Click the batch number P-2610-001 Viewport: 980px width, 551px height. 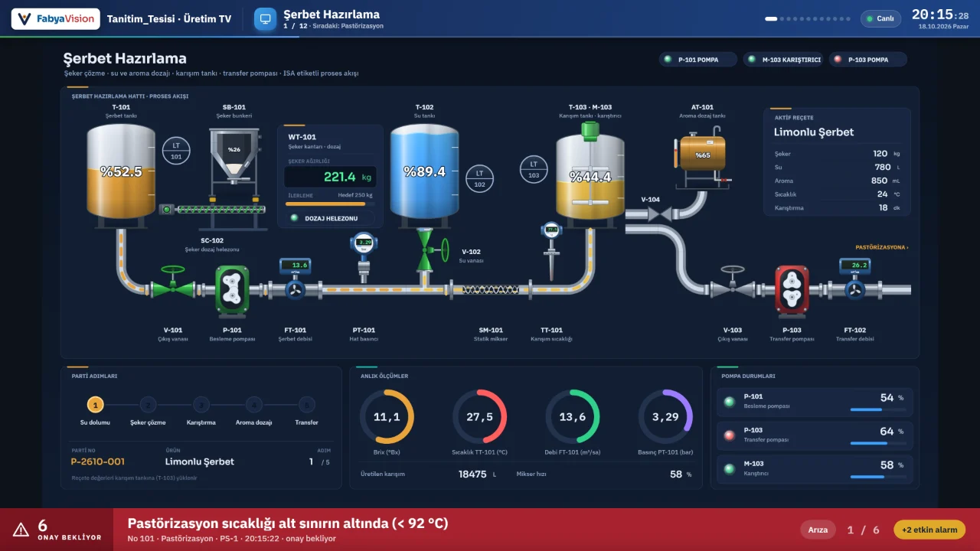tap(98, 461)
